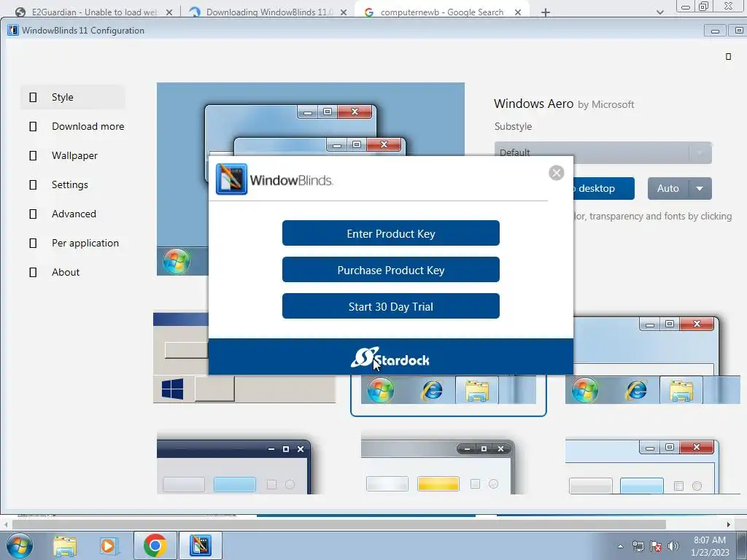Select the right-side Aero style thumbnail

coord(653,360)
